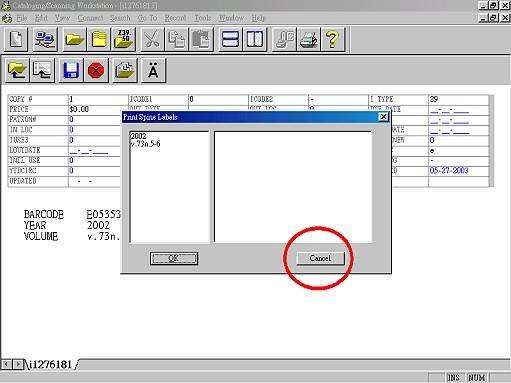Open the Record menu
Screen dimensions: 511x383
click(175, 18)
